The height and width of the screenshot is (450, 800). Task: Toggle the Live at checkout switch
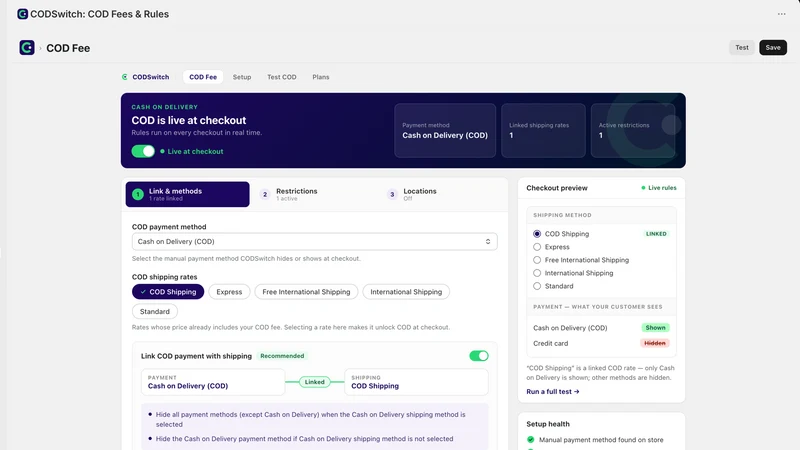[x=143, y=151]
